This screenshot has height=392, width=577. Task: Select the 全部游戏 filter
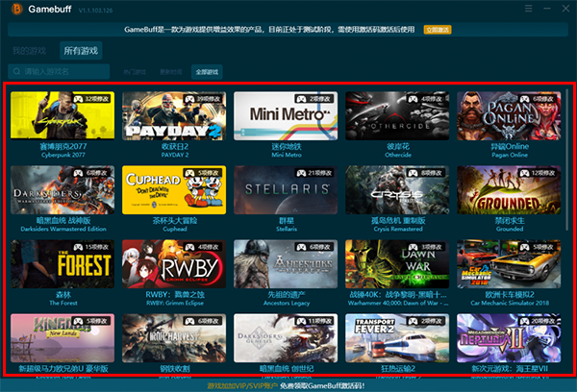[x=207, y=72]
